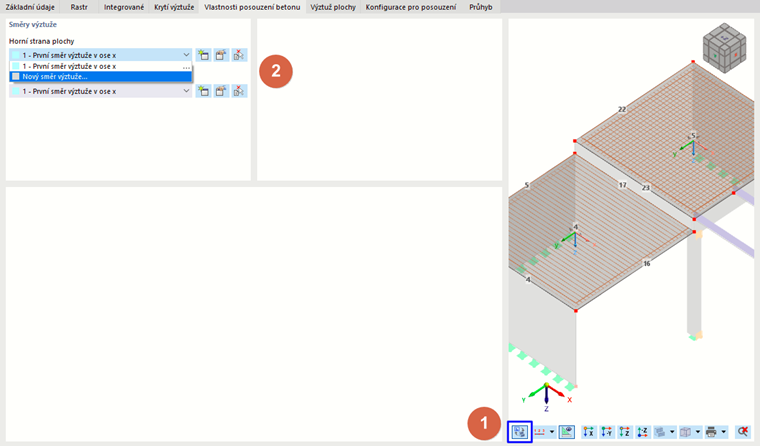
Task: Click cyan swatch in bottom surface combo box
Action: (16, 91)
